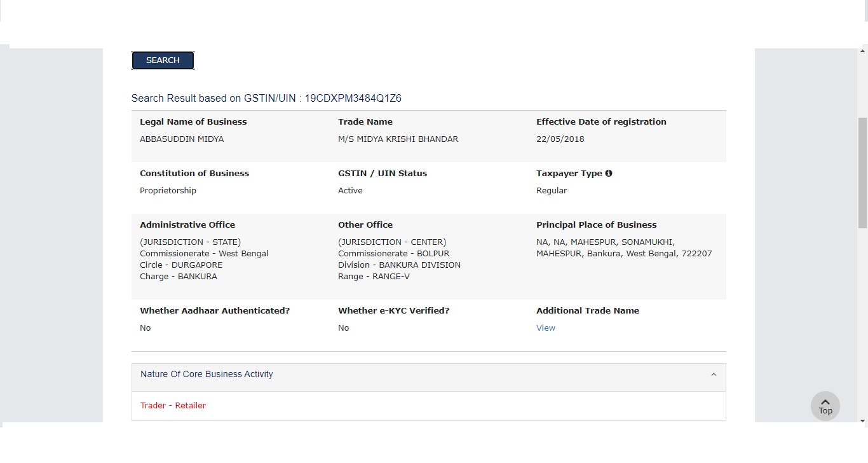Open the View link under Additional Trade Name
Screen dimensions: 868x463
click(x=546, y=328)
